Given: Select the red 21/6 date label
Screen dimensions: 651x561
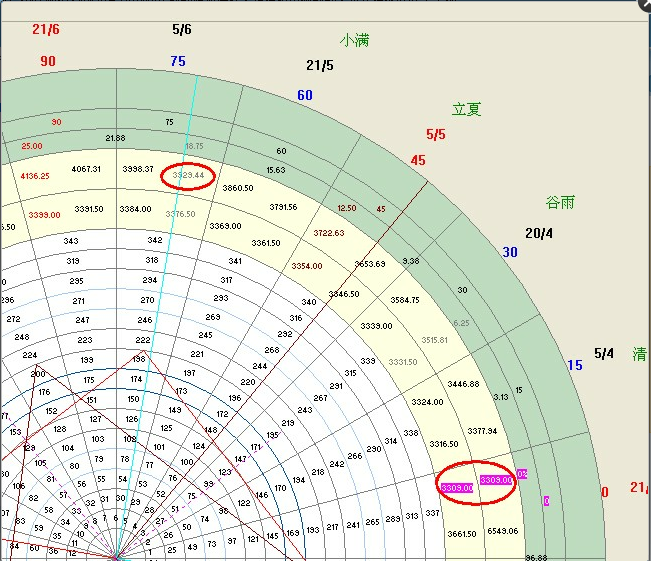Looking at the screenshot, I should [x=46, y=30].
